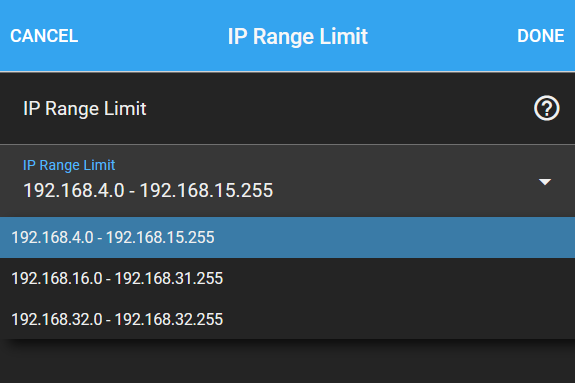Close the open range list via the dropdown arrow

[x=545, y=182]
